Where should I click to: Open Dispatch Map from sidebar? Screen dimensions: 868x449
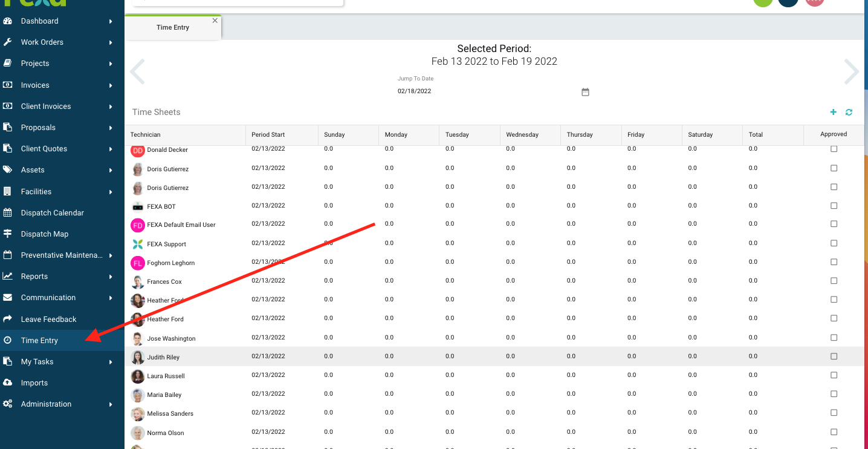44,234
